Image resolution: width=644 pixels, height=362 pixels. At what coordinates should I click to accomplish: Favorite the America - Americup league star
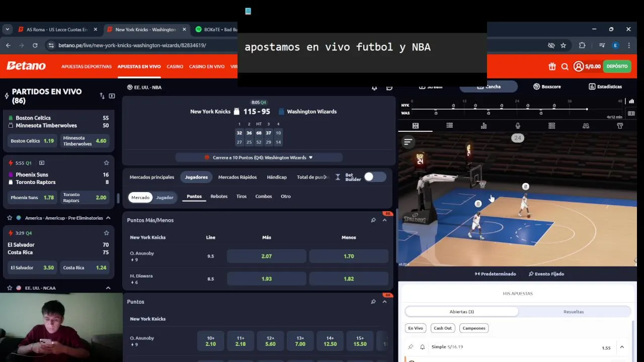coord(10,218)
